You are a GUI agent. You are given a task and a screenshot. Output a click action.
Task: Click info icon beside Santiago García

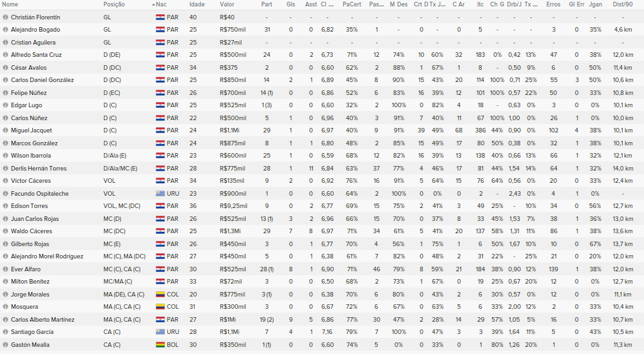click(5, 332)
